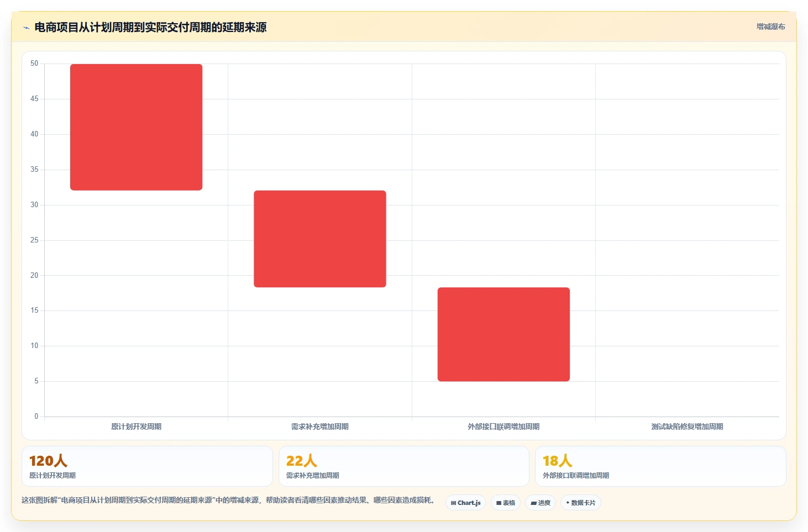Open the 18人 stat card

pos(660,466)
